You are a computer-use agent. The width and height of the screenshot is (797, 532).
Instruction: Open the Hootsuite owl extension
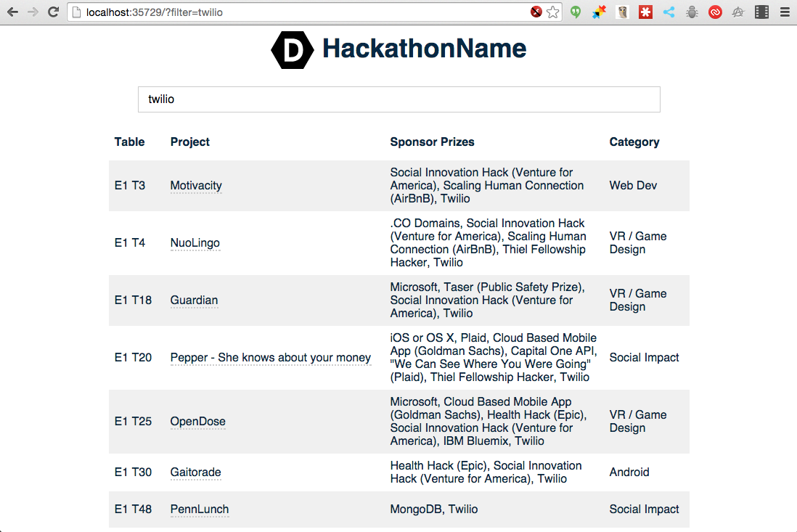click(x=622, y=12)
